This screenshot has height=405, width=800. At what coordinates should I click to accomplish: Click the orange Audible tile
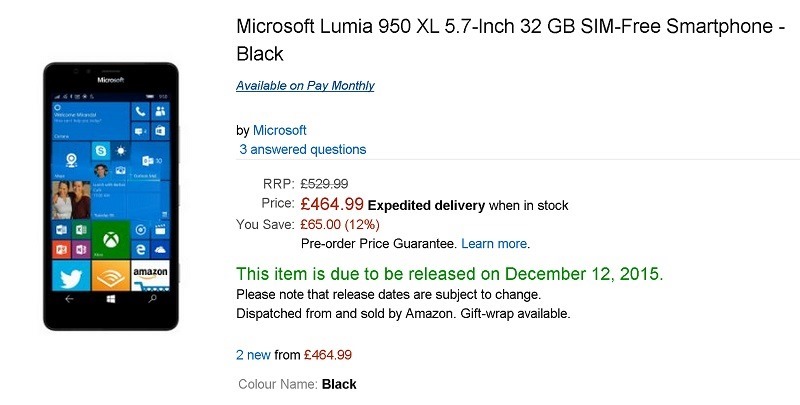pyautogui.click(x=111, y=276)
